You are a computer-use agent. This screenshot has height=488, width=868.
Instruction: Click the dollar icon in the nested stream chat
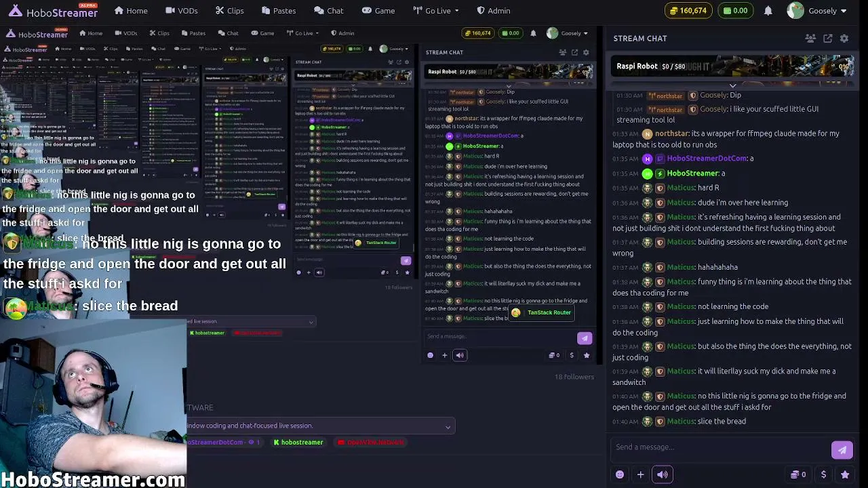click(x=572, y=355)
